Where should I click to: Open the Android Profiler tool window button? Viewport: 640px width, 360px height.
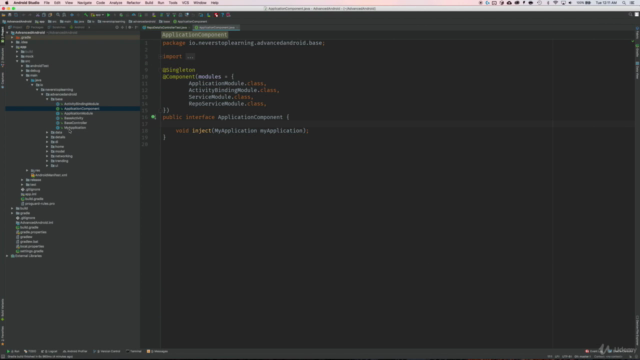(75, 351)
